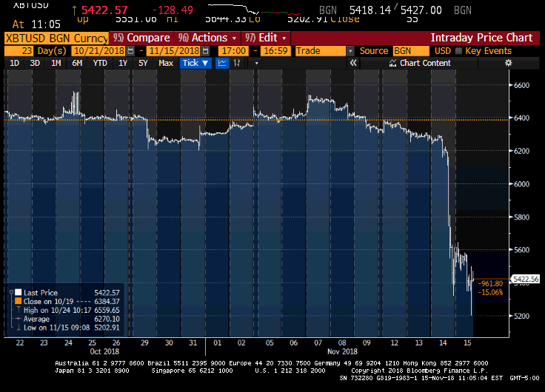Edit the 17:00 start time field
Viewport: 545px width, 392px height.
(233, 51)
